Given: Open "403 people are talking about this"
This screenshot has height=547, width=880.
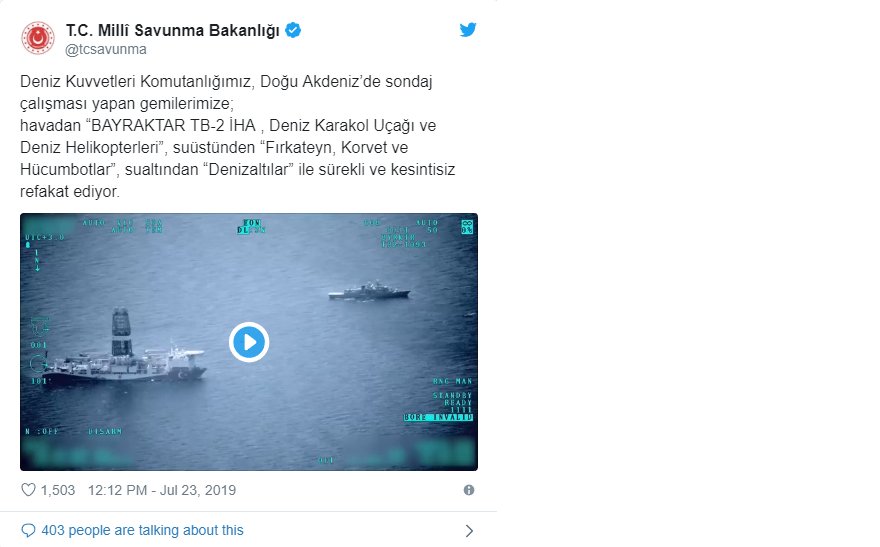Looking at the screenshot, I should 142,530.
